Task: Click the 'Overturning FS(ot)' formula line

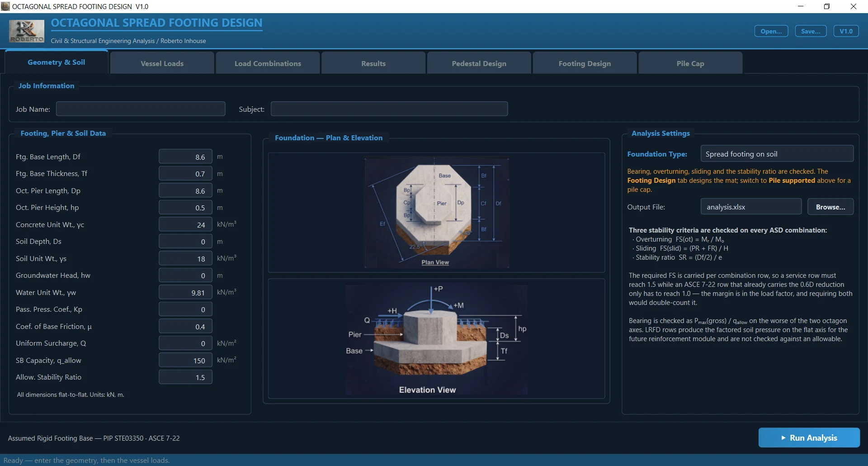Action: pos(678,239)
